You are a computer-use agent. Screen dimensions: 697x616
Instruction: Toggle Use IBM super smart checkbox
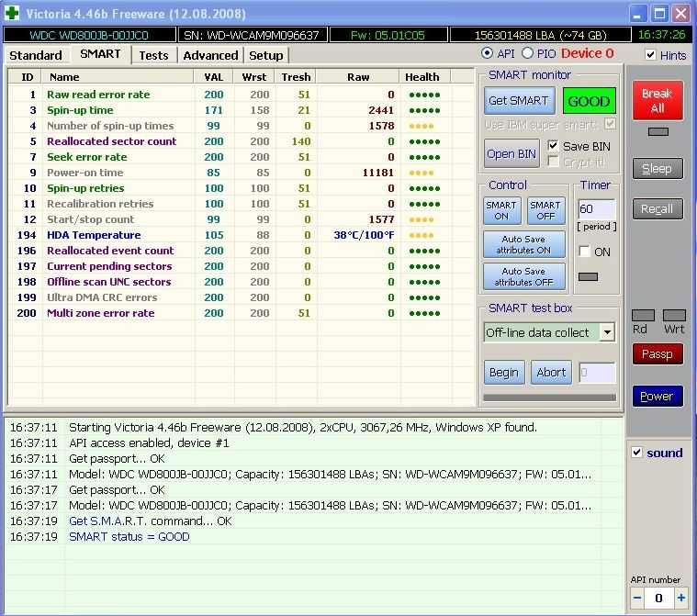(611, 124)
